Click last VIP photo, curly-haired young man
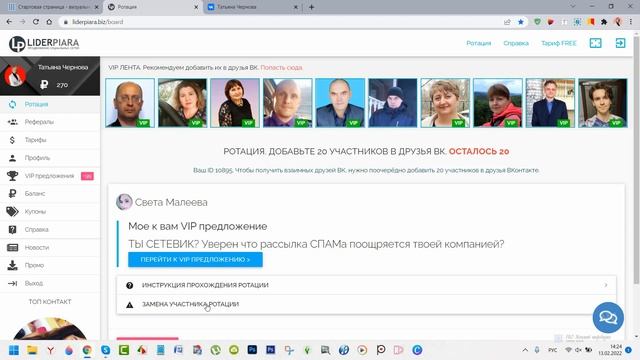Viewport: 640px width, 360px height. [x=603, y=103]
